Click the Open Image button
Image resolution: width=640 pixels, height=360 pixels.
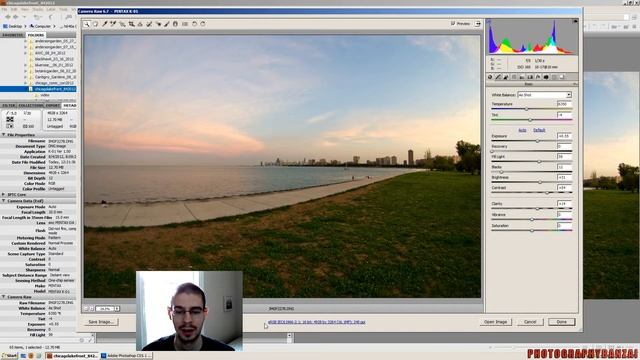495,322
